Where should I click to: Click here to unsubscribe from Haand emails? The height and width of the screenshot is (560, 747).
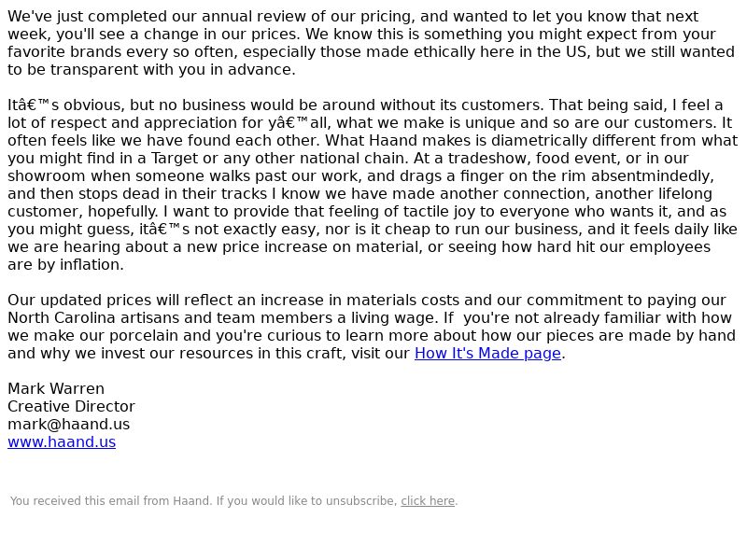pos(428,501)
